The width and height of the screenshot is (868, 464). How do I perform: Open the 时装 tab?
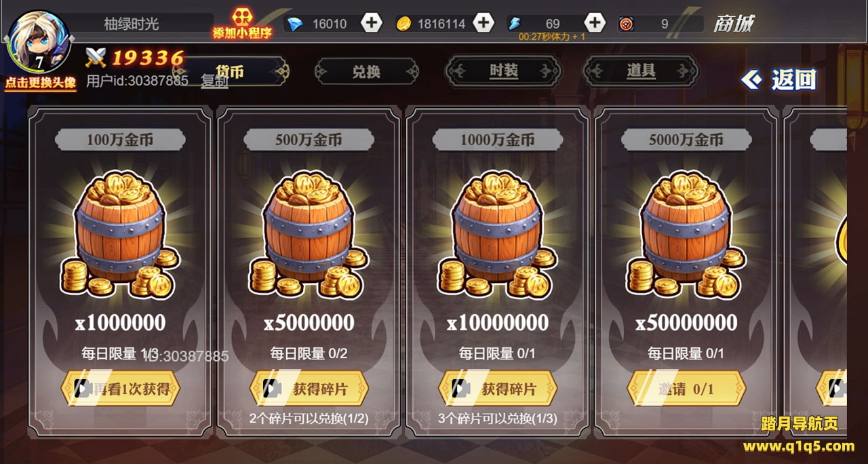(504, 71)
